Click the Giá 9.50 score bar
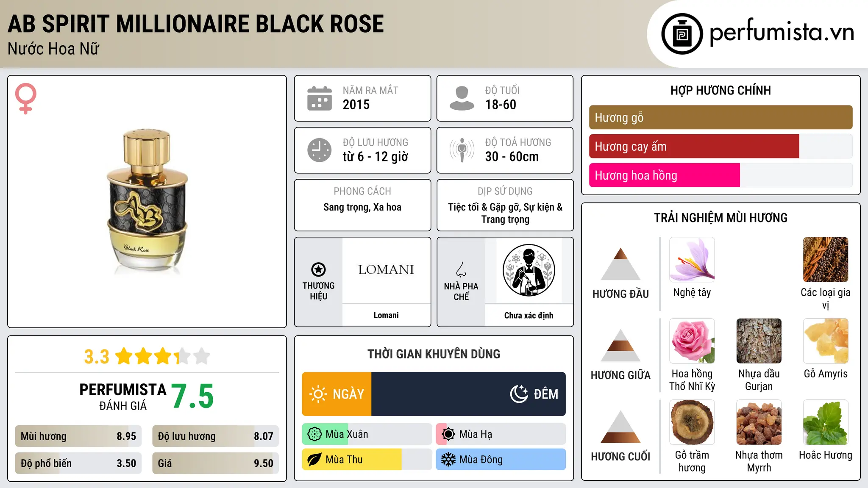 tap(215, 463)
